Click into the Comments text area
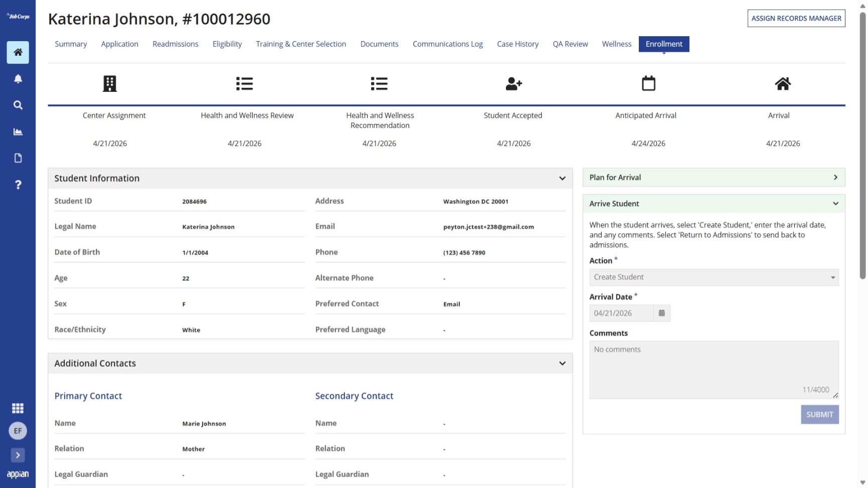Screen dimensions: 868x488 point(714,370)
